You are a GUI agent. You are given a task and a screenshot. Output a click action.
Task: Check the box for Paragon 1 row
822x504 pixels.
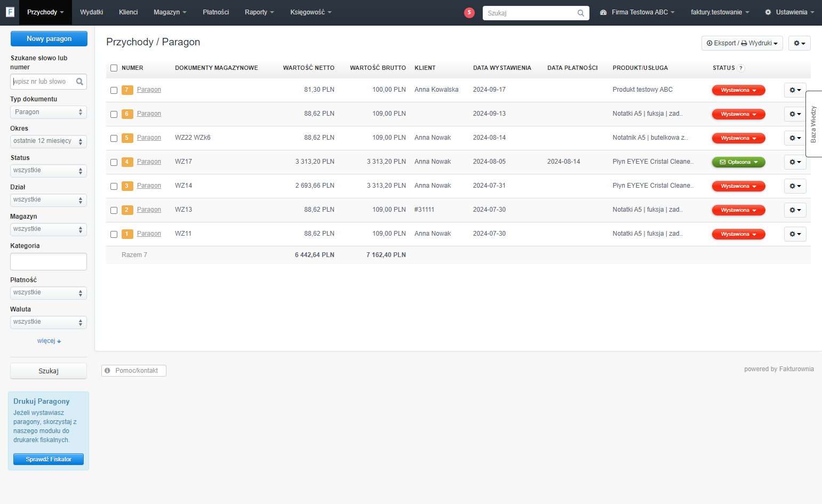click(114, 234)
